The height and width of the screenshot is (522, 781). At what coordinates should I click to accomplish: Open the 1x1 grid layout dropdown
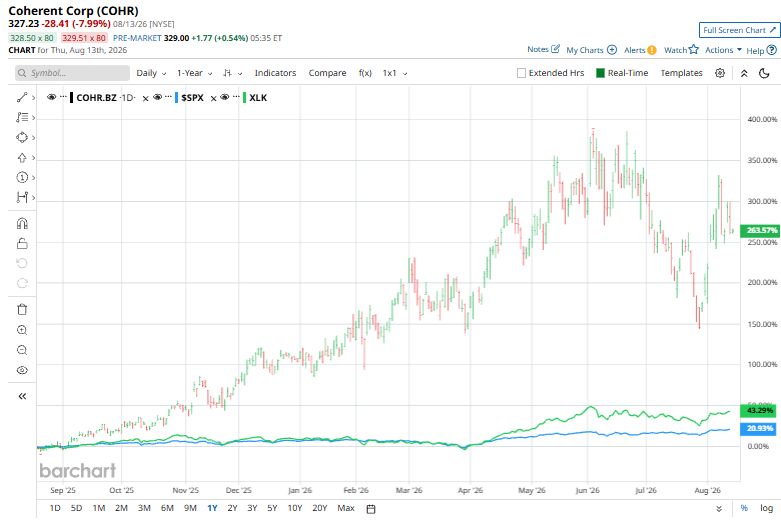pos(395,73)
